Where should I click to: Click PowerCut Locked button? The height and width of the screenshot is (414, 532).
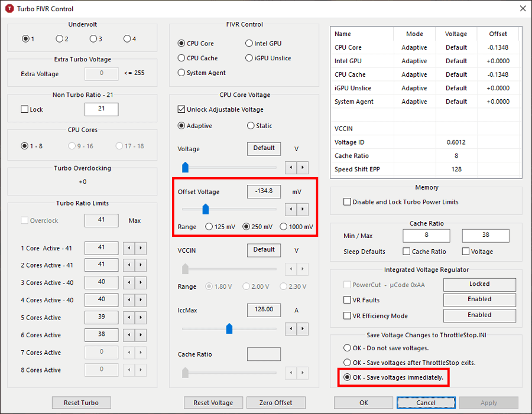tap(479, 285)
